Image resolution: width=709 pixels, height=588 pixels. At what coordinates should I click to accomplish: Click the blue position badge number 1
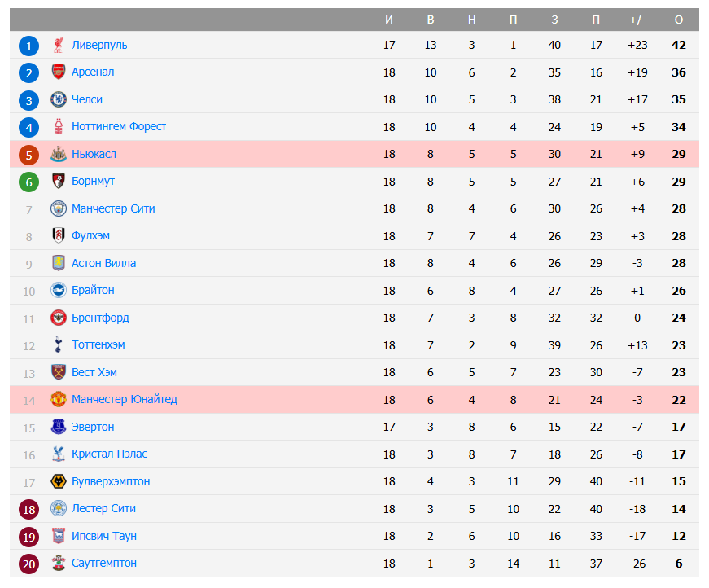tap(29, 46)
